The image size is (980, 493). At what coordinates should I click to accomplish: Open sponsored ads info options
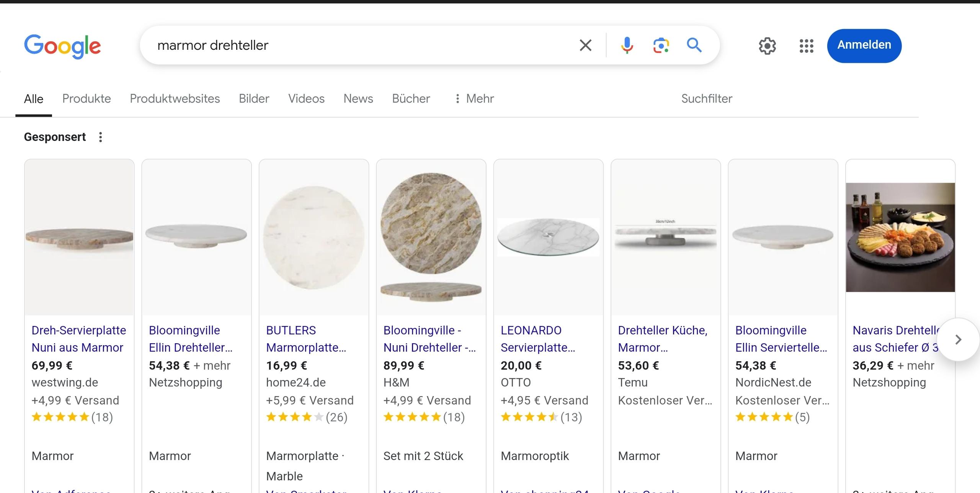(x=101, y=137)
